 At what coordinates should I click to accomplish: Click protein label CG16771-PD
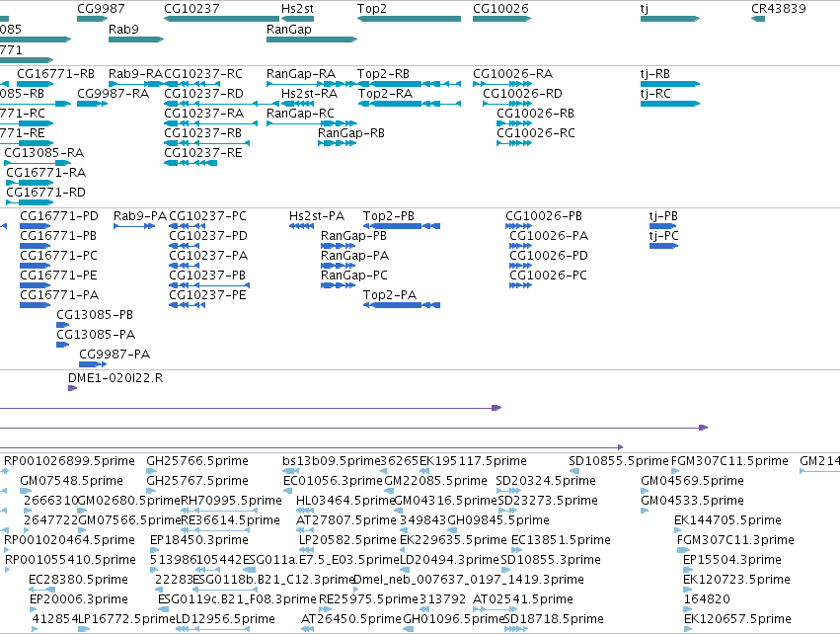(x=59, y=216)
